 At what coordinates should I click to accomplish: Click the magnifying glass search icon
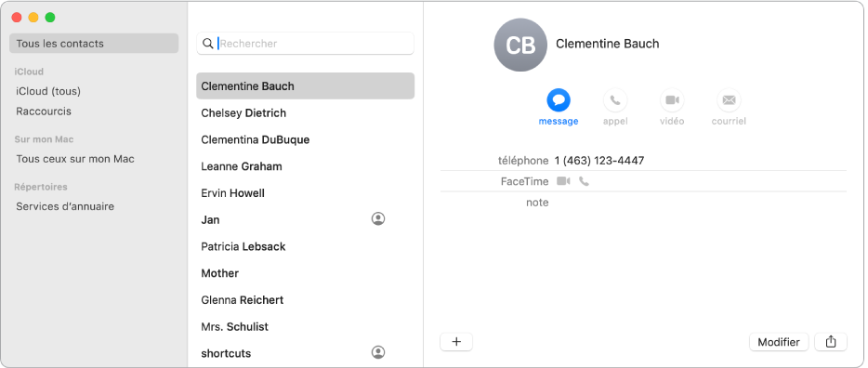[x=208, y=44]
